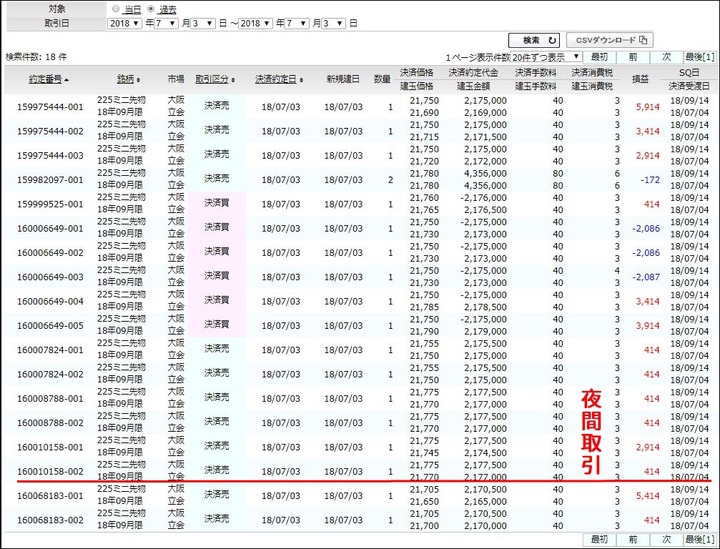This screenshot has height=549, width=720.
Task: Click 決済買 cell of row 159999525-001
Action: click(217, 203)
